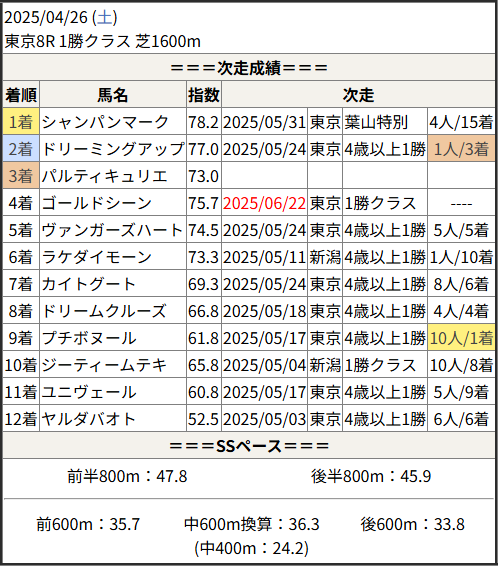Select horse name ゴールドシーン
This screenshot has height=566, width=498.
tap(97, 203)
